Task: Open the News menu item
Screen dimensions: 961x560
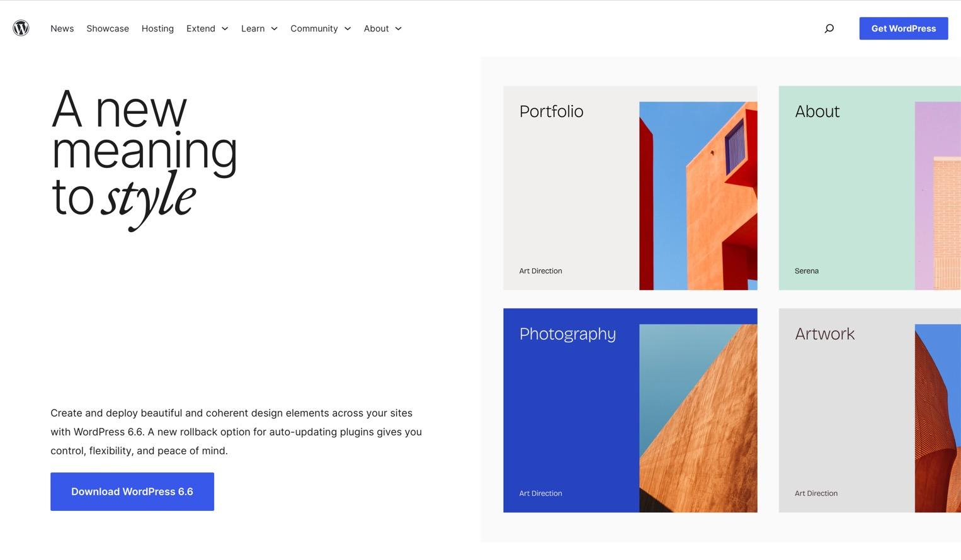Action: [x=62, y=28]
